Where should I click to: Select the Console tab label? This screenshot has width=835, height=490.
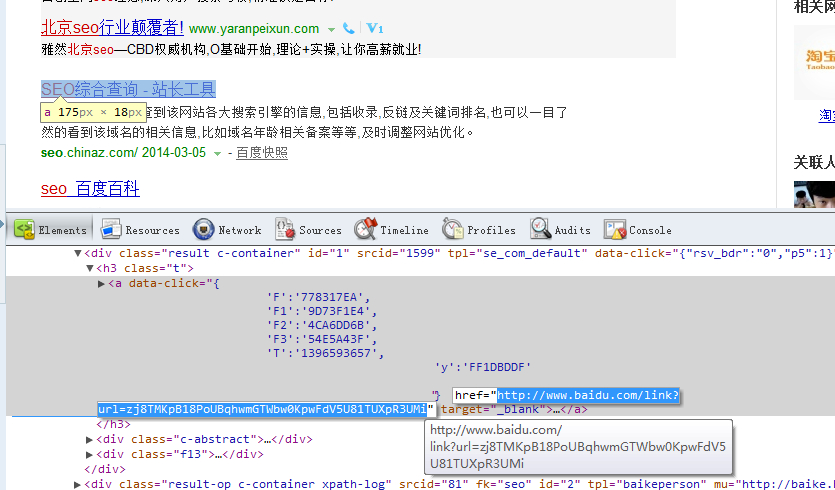point(650,230)
